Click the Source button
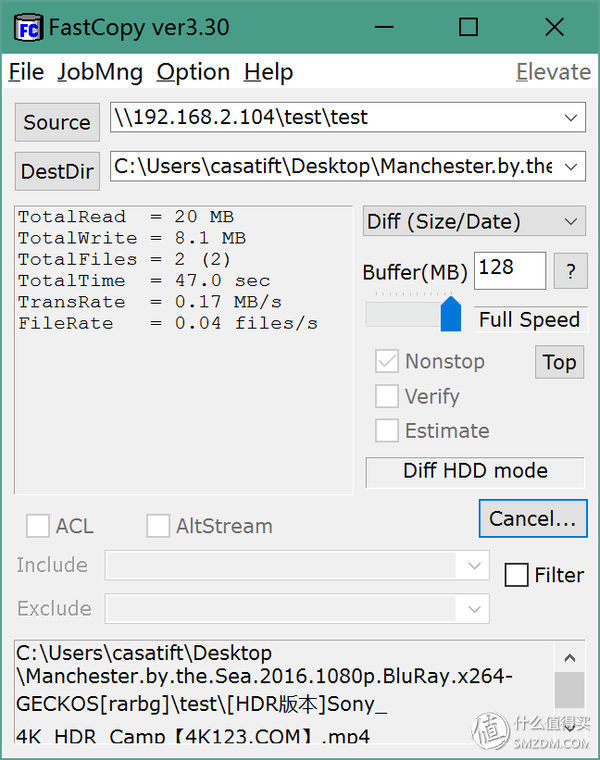Viewport: 600px width, 760px height. (57, 122)
